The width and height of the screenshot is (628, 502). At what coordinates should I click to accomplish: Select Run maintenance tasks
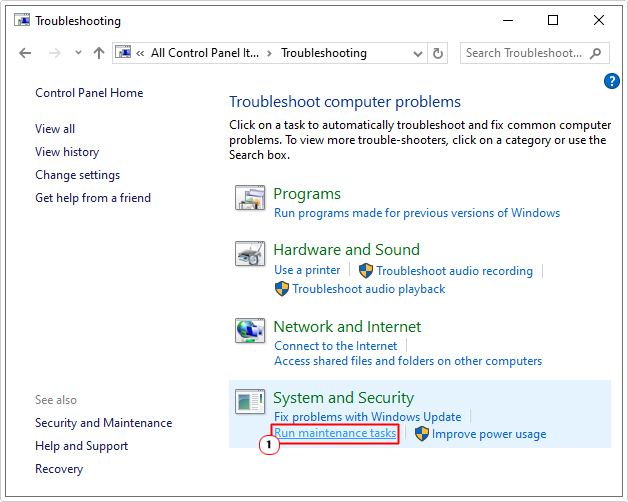[335, 433]
